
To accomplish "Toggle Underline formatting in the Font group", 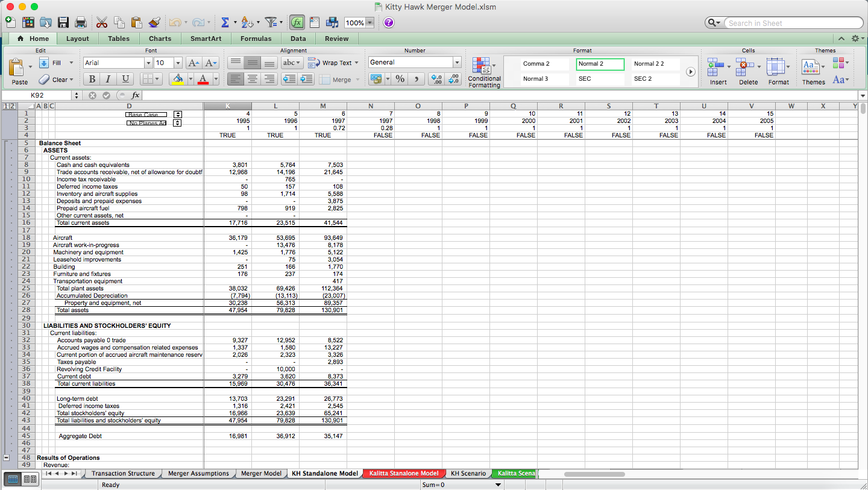I will (125, 79).
